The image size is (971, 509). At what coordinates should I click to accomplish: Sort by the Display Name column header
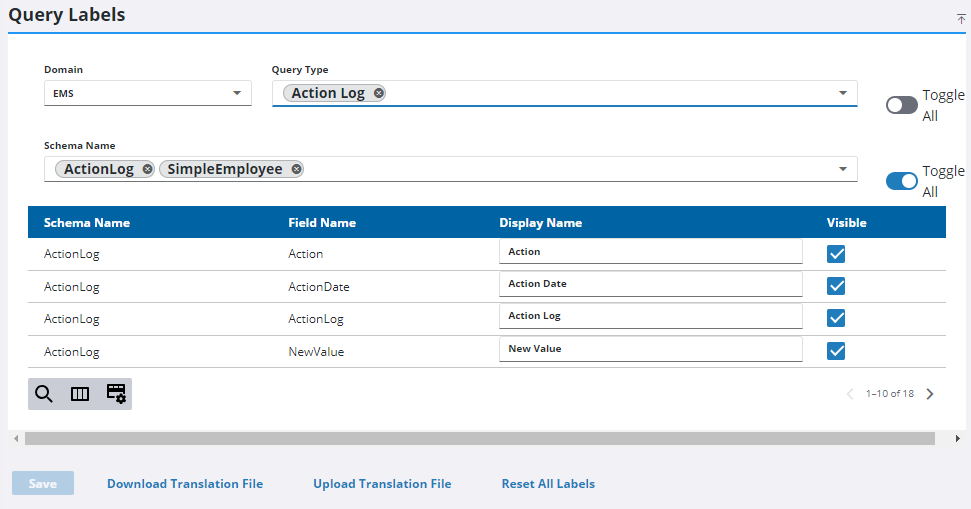click(540, 223)
